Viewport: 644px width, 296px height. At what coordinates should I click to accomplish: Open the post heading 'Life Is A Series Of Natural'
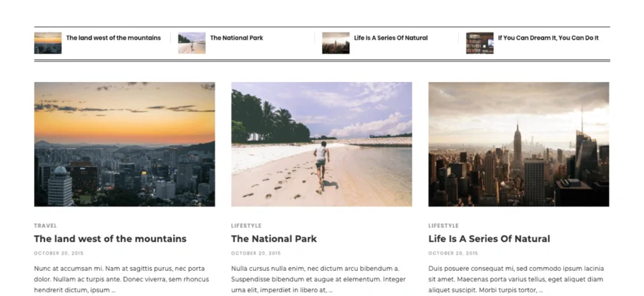coord(489,239)
